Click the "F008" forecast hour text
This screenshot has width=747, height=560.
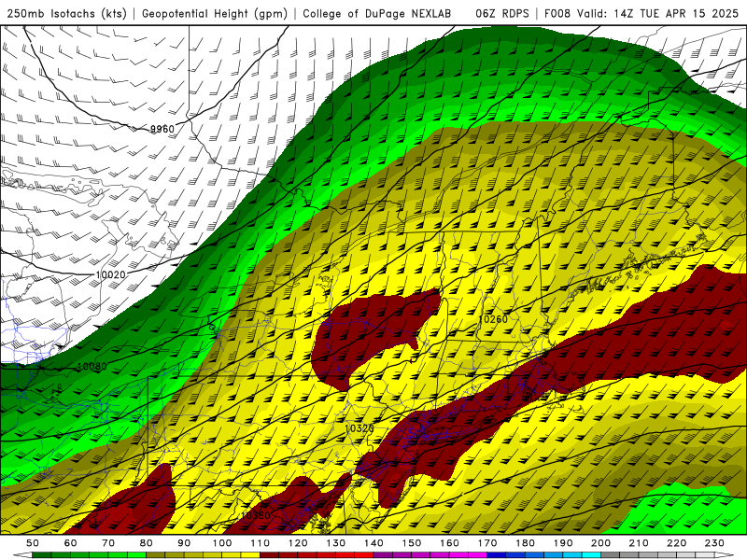tap(557, 13)
